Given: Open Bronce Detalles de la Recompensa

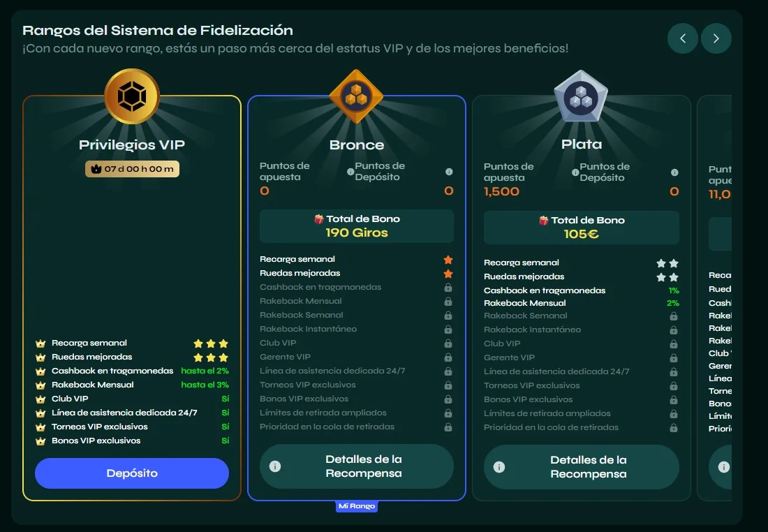Looking at the screenshot, I should coord(357,466).
